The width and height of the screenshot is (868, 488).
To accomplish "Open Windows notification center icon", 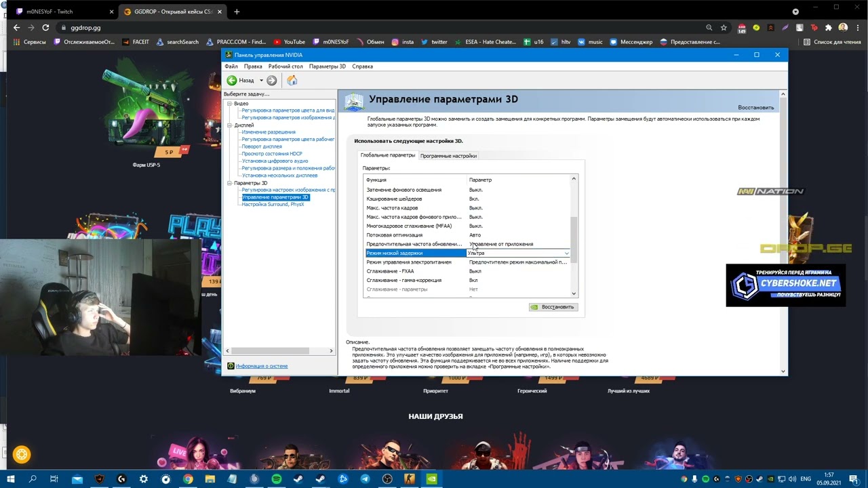I will (x=853, y=479).
